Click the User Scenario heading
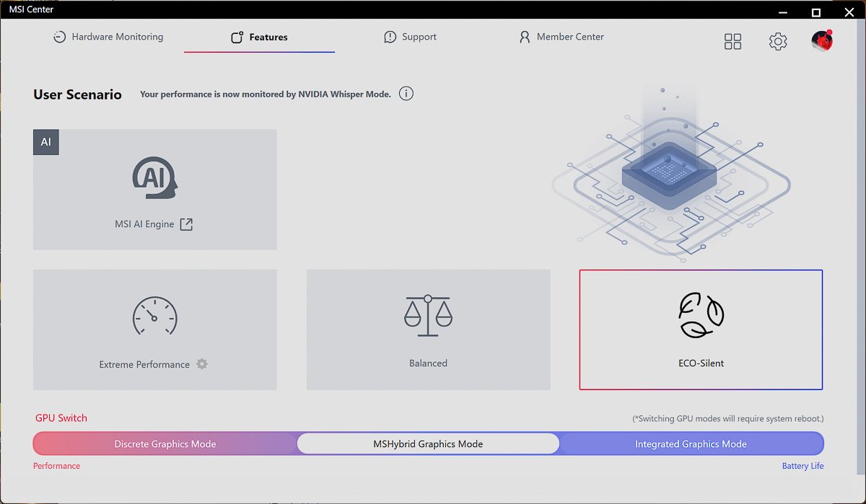The width and height of the screenshot is (866, 504). (x=78, y=94)
